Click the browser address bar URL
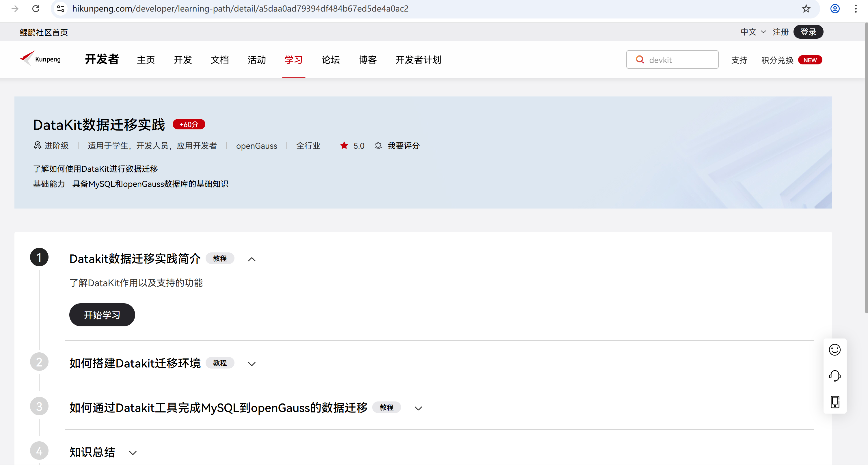Viewport: 868px width, 465px height. click(240, 9)
